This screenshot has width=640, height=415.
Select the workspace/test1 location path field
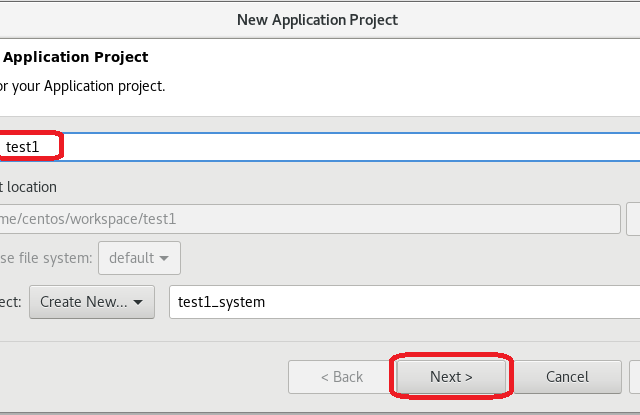(300, 218)
